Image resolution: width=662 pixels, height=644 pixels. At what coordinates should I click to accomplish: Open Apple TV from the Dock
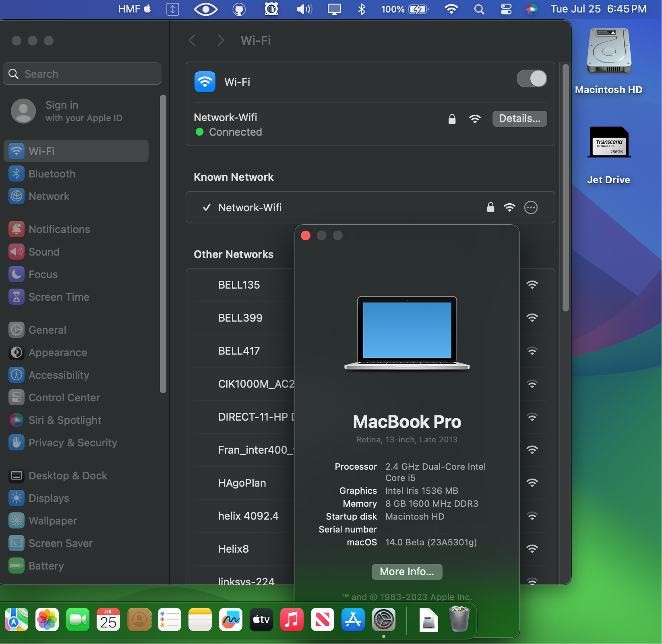(261, 619)
